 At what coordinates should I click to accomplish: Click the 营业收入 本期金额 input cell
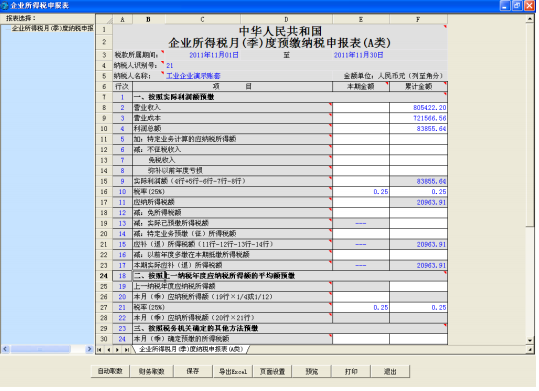(361, 108)
